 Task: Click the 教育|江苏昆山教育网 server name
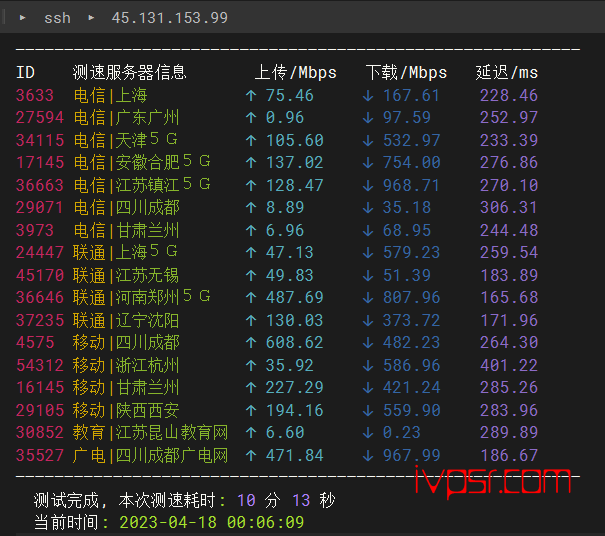pos(150,432)
